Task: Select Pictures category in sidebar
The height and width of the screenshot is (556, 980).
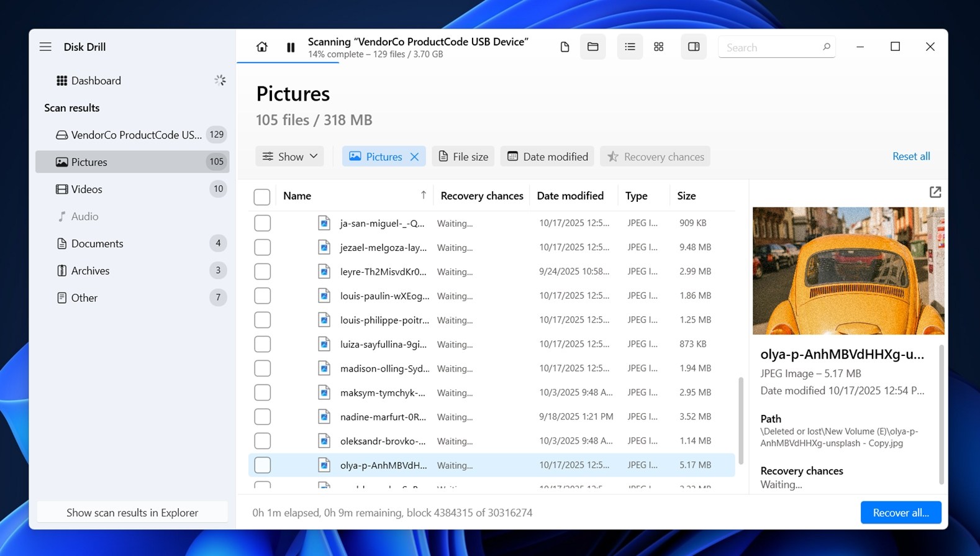Action: [x=133, y=162]
